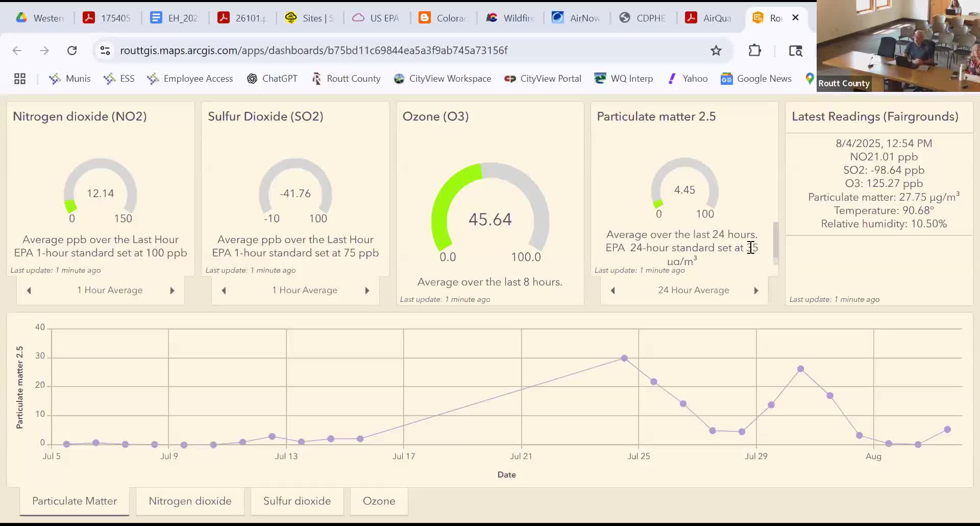Select the Sulfur dioxide chart tab
Screen dimensions: 980x526
pyautogui.click(x=297, y=501)
